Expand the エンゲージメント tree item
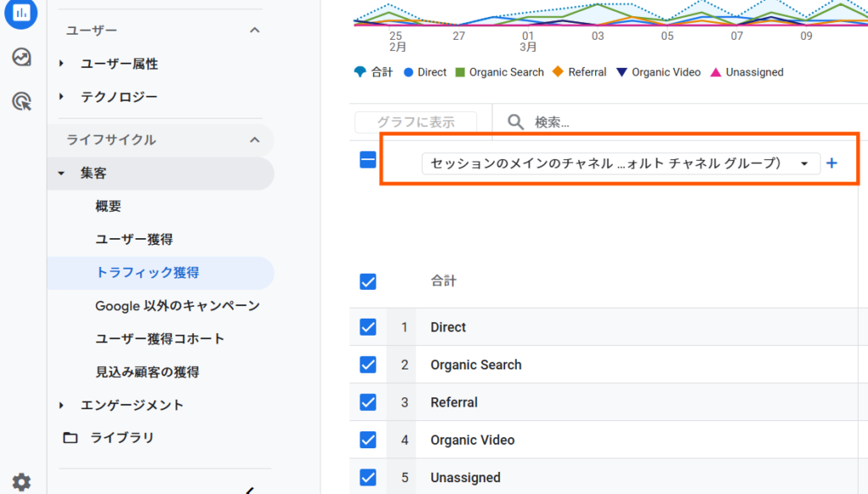This screenshot has width=868, height=494. pyautogui.click(x=61, y=405)
